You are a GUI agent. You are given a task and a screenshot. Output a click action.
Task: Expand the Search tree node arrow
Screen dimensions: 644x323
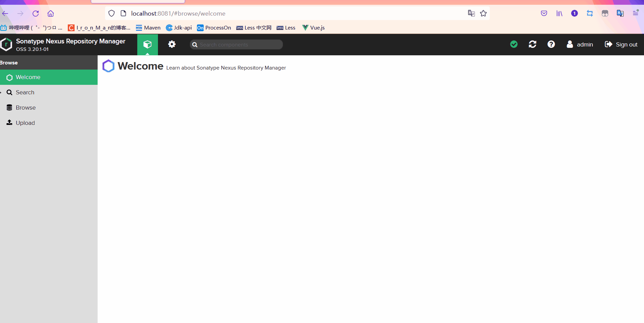click(1, 92)
